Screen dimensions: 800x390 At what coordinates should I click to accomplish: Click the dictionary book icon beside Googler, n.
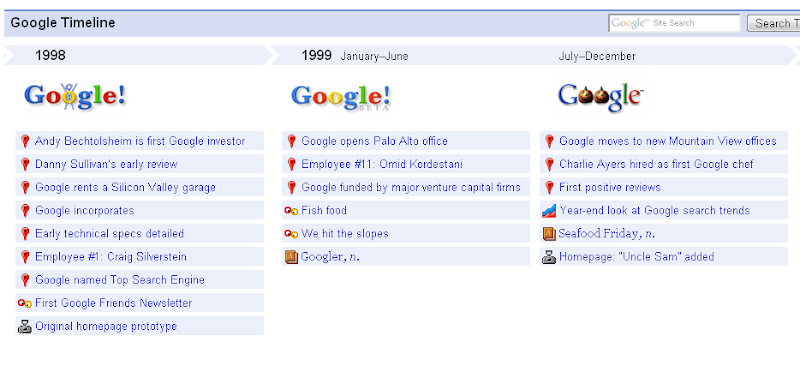click(291, 257)
